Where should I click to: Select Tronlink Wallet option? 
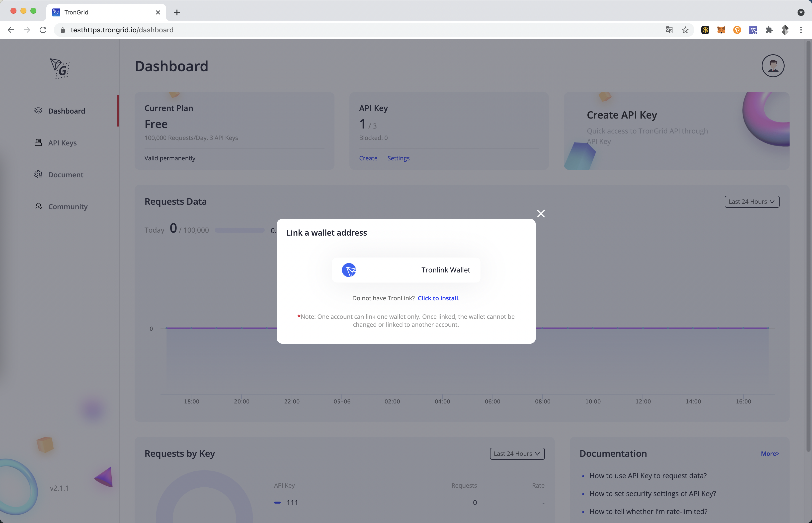click(x=406, y=270)
